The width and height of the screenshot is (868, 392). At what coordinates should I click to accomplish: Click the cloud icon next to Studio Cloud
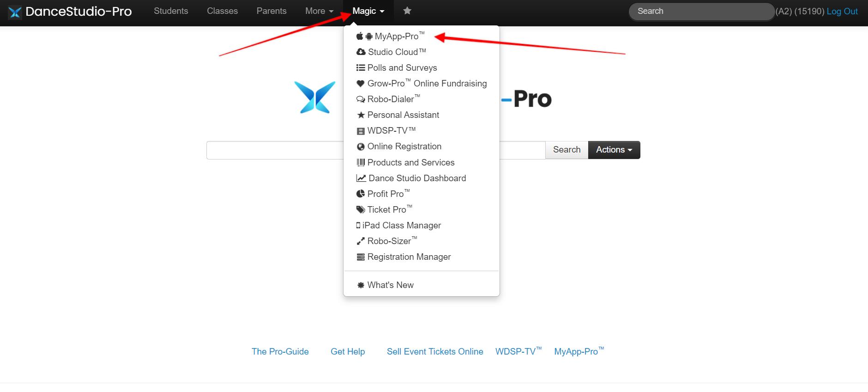click(x=361, y=52)
